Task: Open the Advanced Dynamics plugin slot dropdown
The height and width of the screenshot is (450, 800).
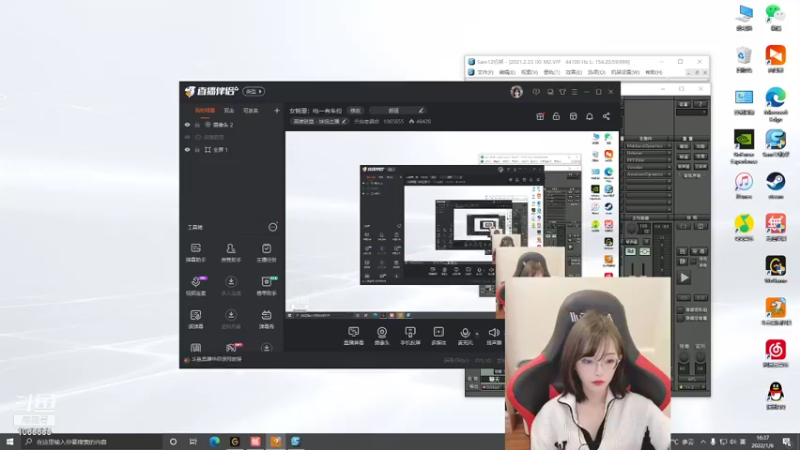Action: (648, 174)
